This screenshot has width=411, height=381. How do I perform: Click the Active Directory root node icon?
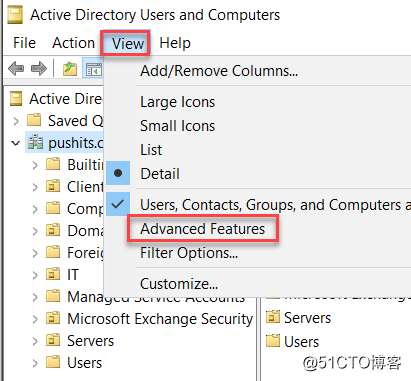16,98
